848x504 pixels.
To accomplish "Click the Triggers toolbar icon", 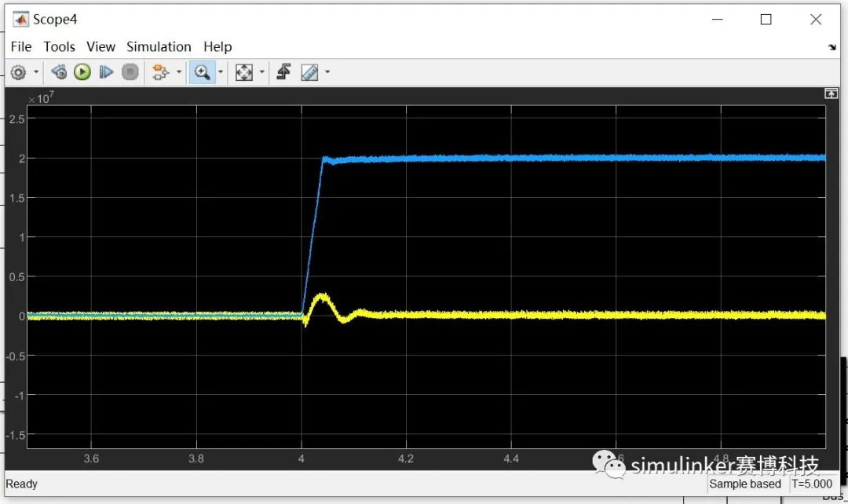I will point(284,72).
